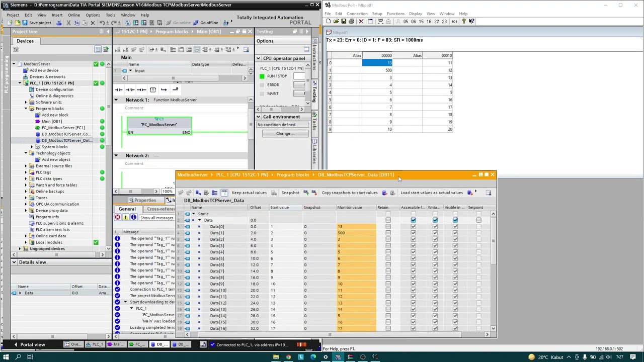
Task: Click the Download to device icon
Action: 136,23
